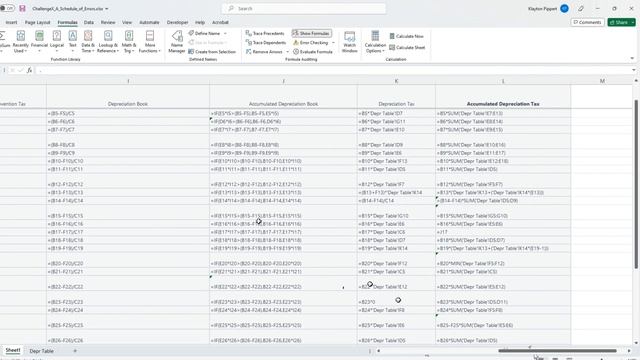Expand the formula bar with the chevron
The height and width of the screenshot is (360, 640).
click(633, 70)
